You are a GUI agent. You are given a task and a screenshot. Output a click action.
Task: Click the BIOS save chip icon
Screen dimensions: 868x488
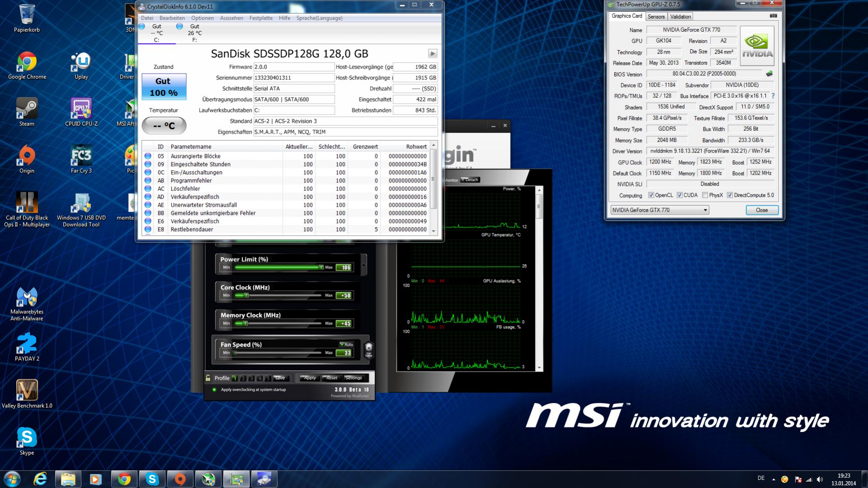(x=769, y=74)
